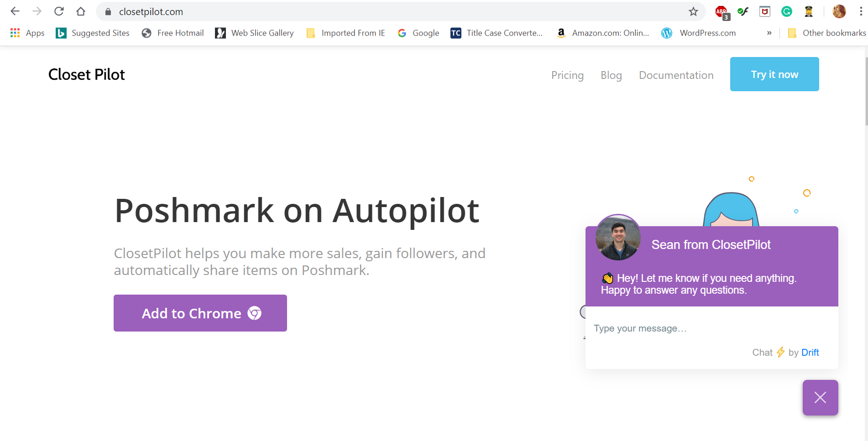Click the Poshmark on Autopilot heading
This screenshot has width=868, height=441.
(297, 211)
